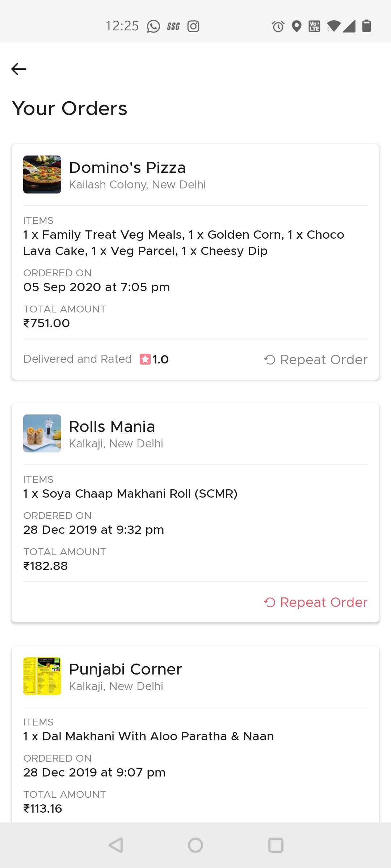This screenshot has height=868, width=391.
Task: Open the Domino's Pizza restaurant name
Action: tap(127, 168)
